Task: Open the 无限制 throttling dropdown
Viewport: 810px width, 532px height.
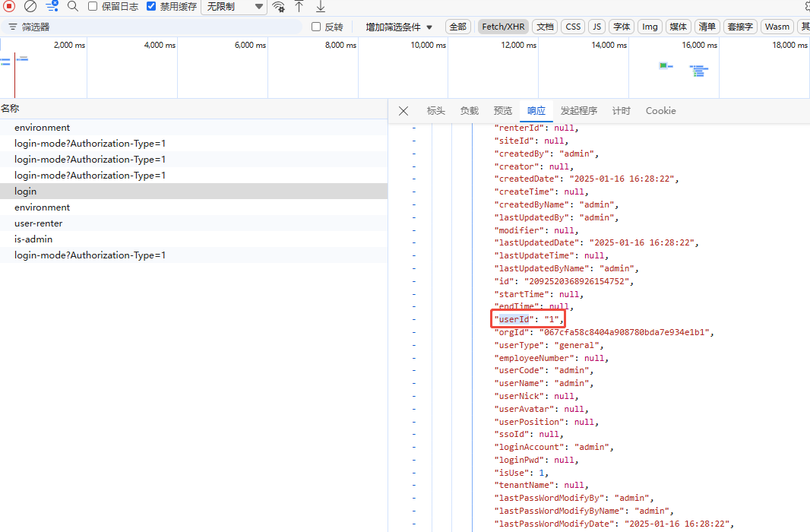Action: click(x=234, y=7)
